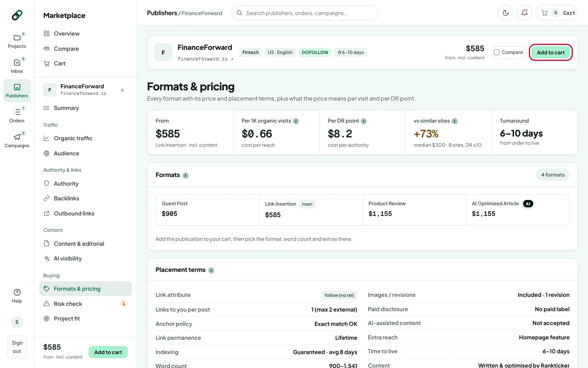Open Campaigns megaphone icon
This screenshot has width=588, height=368.
pyautogui.click(x=17, y=140)
